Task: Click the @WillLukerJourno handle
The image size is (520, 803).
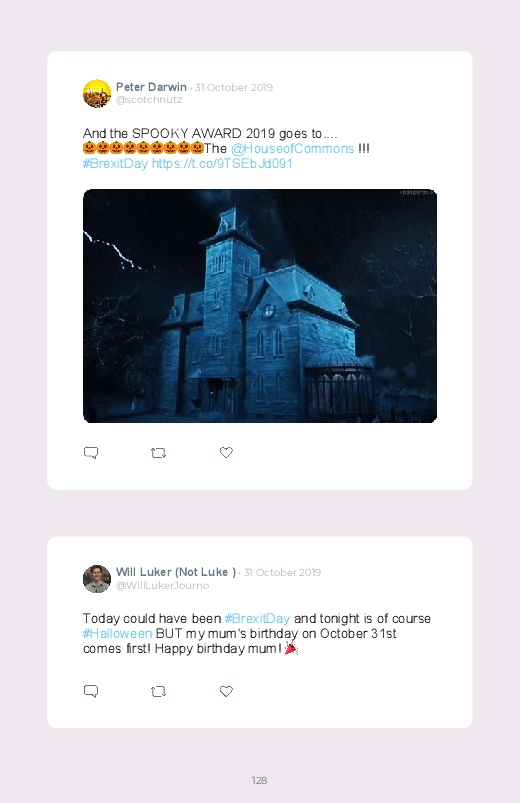Action: (162, 585)
